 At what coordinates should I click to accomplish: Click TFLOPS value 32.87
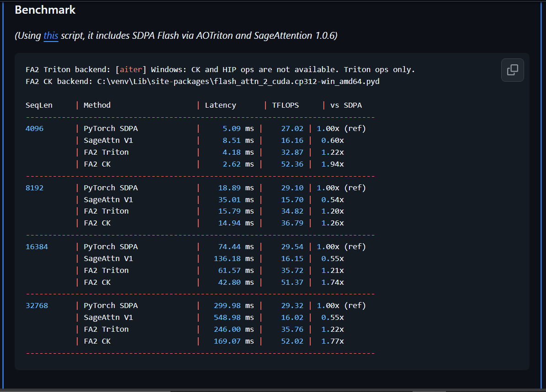point(292,152)
